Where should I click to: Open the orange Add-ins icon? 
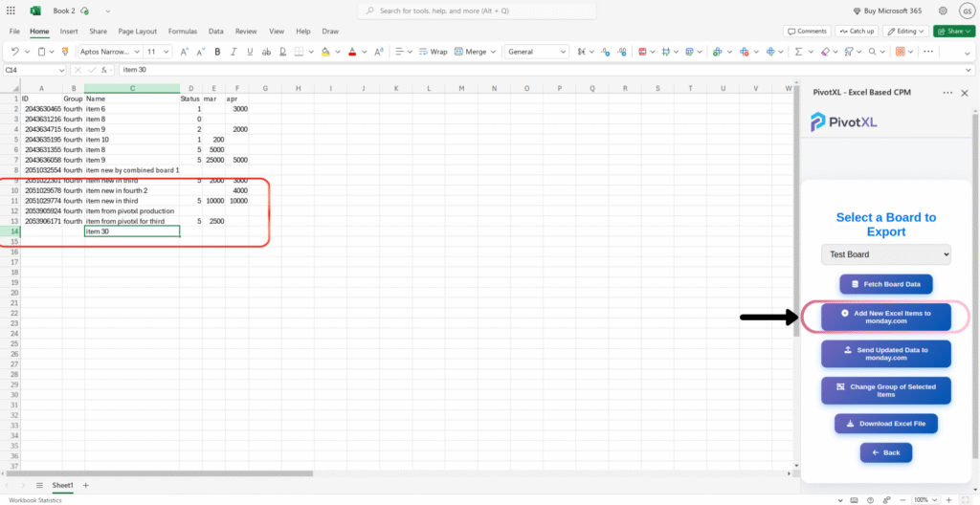(900, 52)
